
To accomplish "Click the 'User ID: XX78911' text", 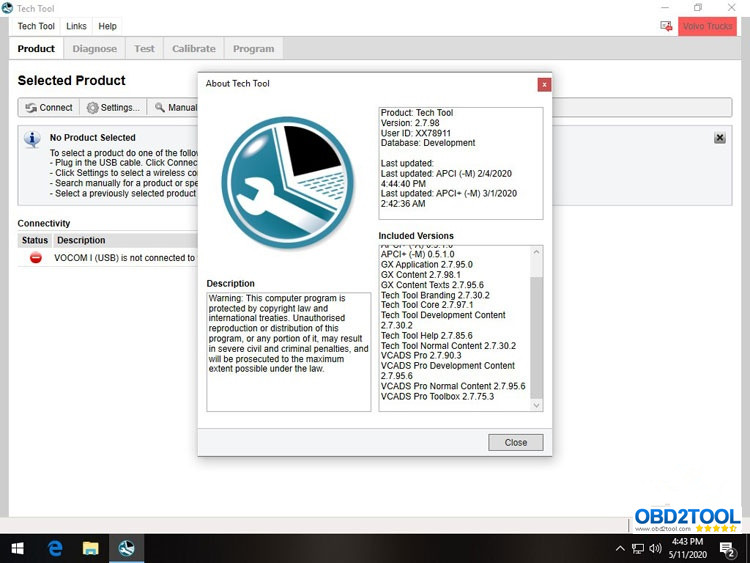I will point(416,133).
